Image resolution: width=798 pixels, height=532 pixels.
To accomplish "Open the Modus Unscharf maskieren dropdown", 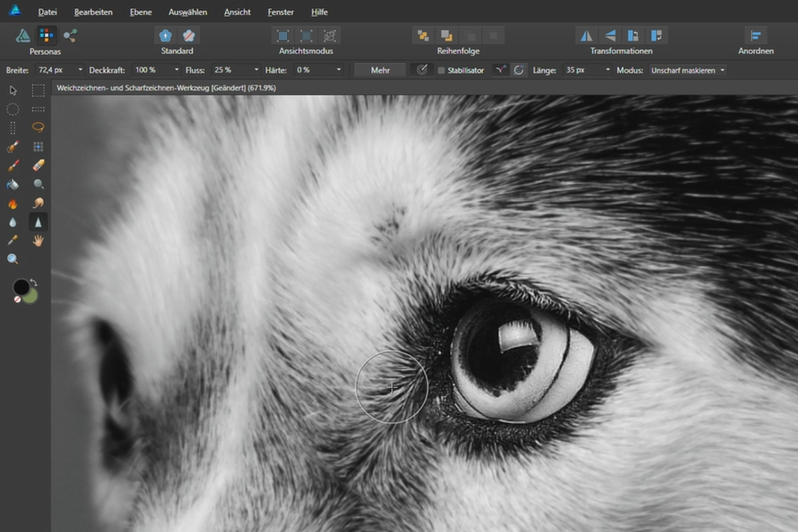I will click(688, 70).
